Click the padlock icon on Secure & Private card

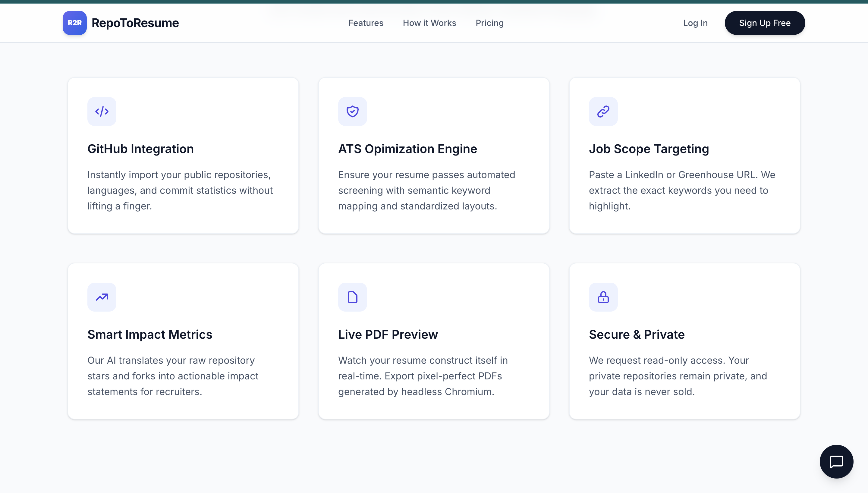(603, 297)
